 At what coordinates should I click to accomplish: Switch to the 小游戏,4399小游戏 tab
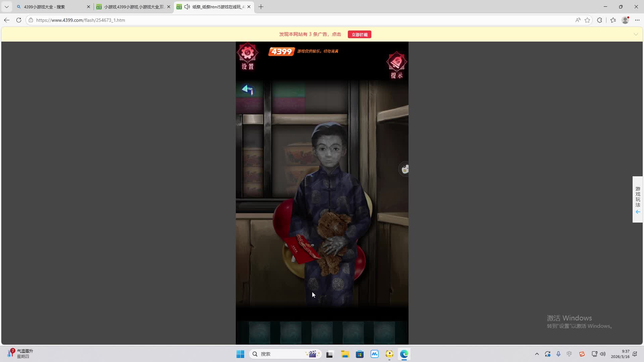(x=133, y=7)
